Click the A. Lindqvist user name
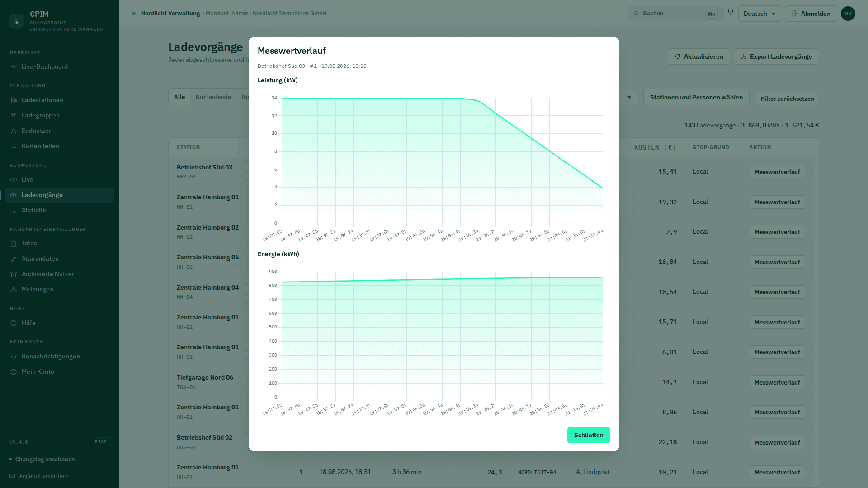Screen dimensions: 868x488 pyautogui.click(x=593, y=472)
